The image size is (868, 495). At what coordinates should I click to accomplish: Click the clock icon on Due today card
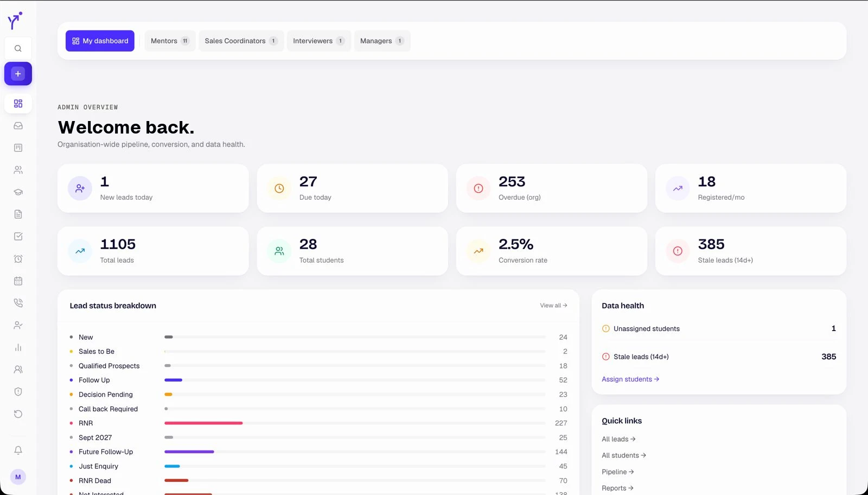tap(279, 188)
